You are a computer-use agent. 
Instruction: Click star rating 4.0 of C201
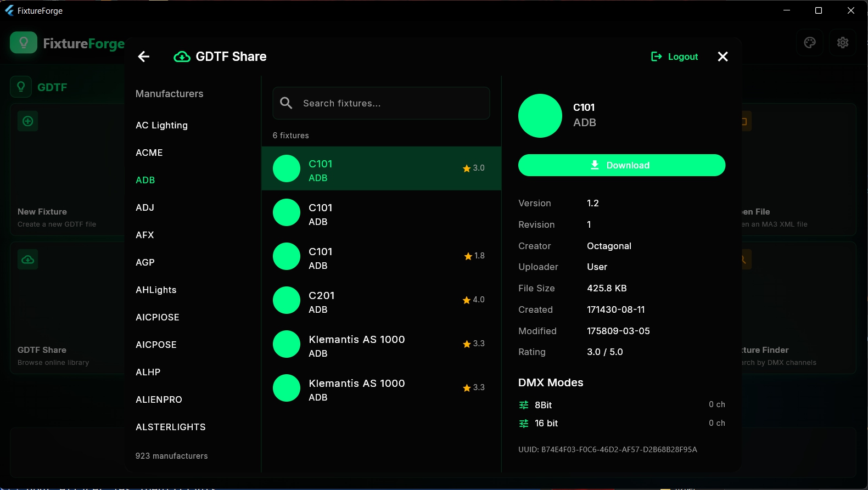(473, 300)
